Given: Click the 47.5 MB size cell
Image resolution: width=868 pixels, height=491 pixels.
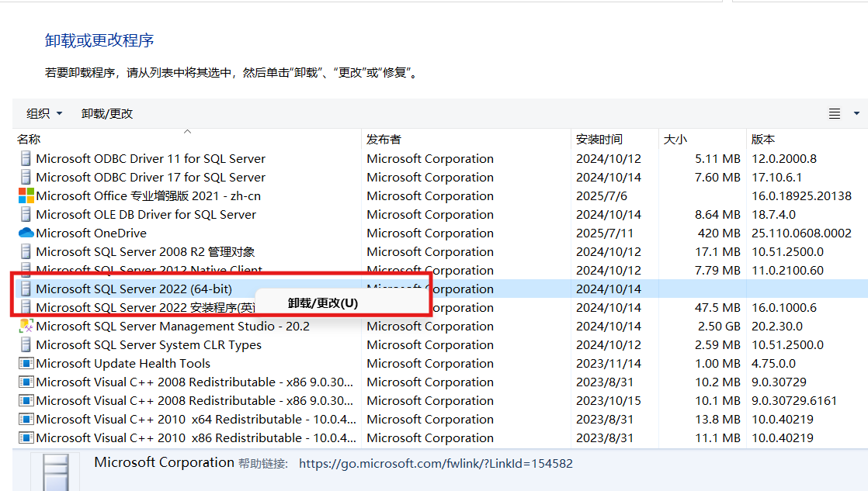Looking at the screenshot, I should click(x=718, y=307).
